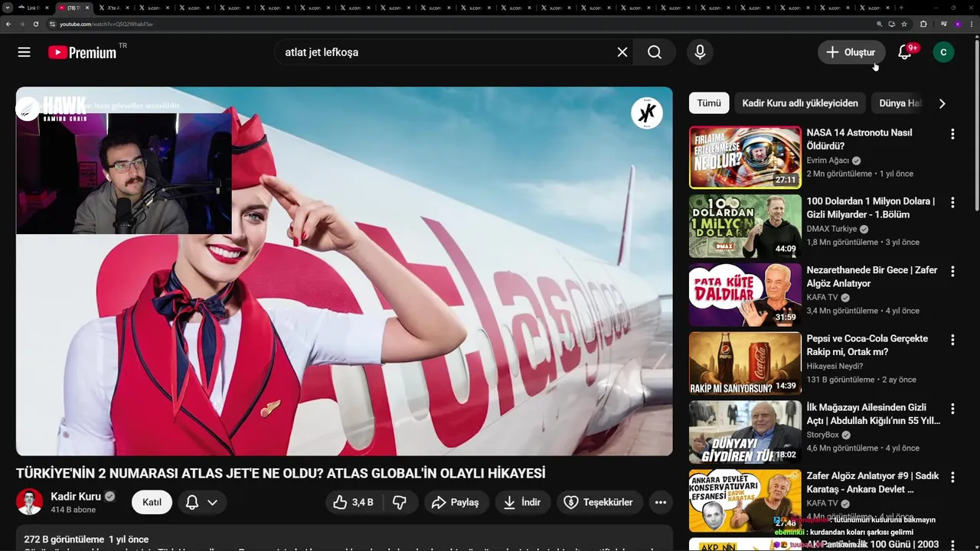Open NASA 14 Astronotu video thumbnail
Image resolution: width=980 pixels, height=551 pixels.
pos(745,158)
